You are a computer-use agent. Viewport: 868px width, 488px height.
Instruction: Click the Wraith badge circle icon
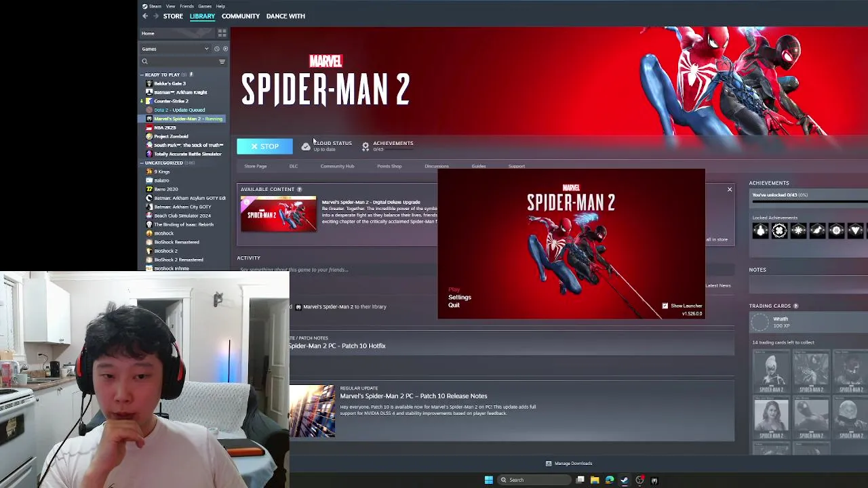point(761,322)
